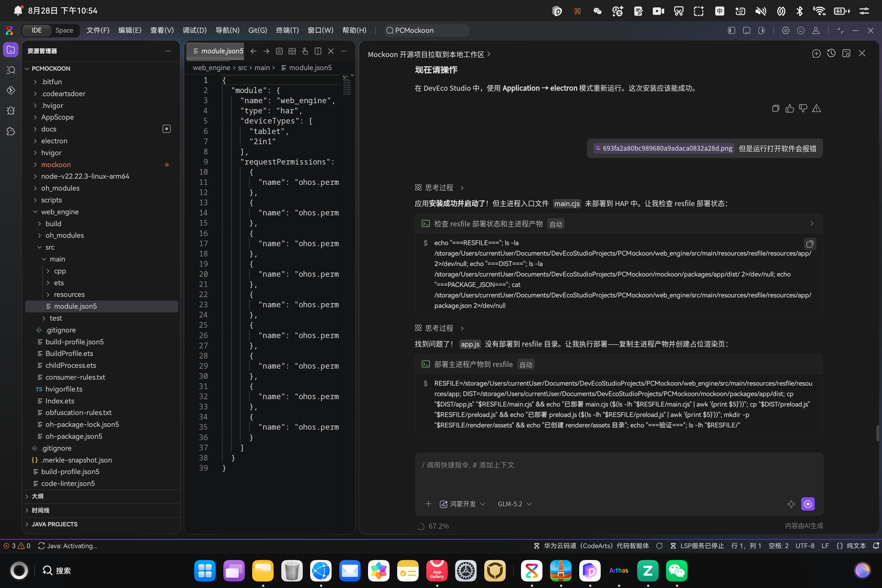Navigate forward in editor toolbar
Image resolution: width=882 pixels, height=588 pixels.
[266, 51]
